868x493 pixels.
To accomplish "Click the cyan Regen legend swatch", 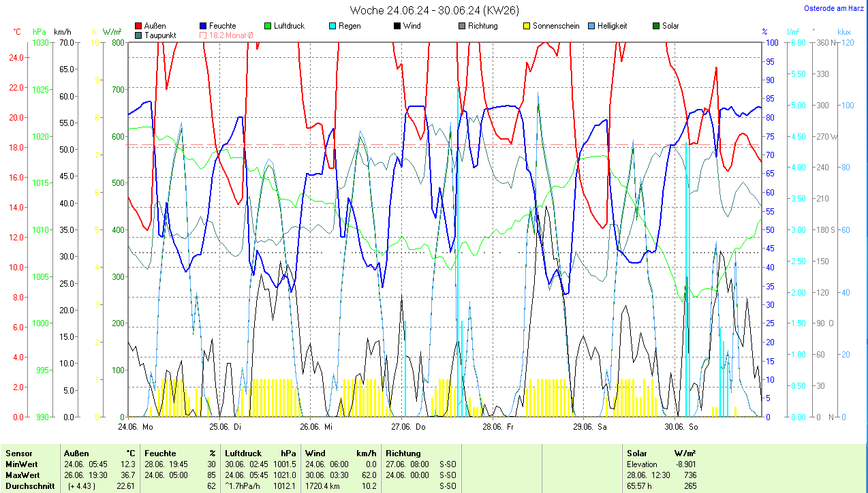I will point(332,26).
